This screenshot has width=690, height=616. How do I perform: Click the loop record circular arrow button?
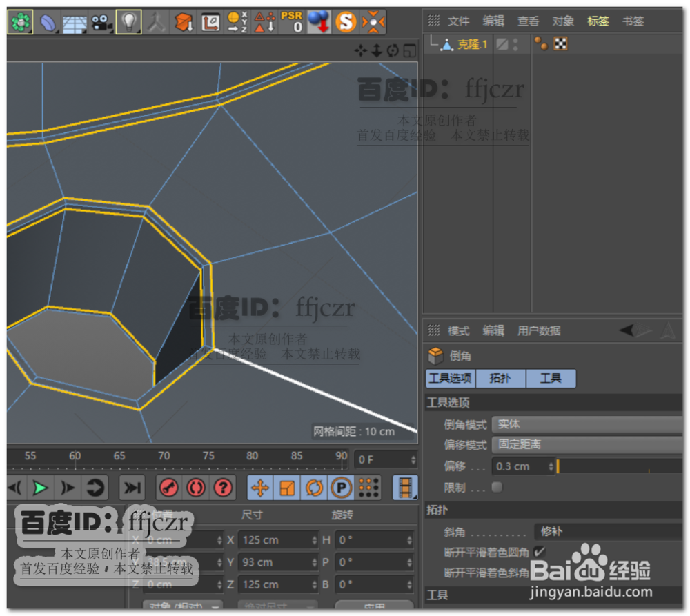(x=95, y=488)
